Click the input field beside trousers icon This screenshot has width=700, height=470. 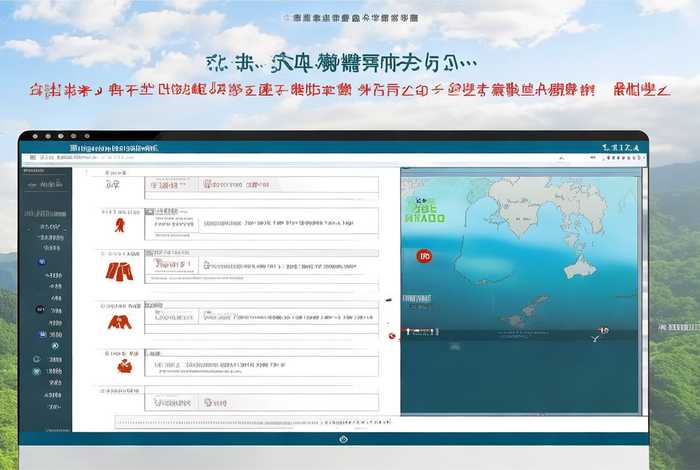(262, 266)
